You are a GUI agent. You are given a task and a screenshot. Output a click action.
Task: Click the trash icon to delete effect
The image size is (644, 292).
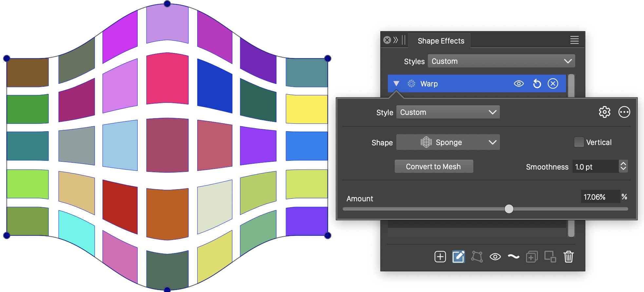point(568,257)
